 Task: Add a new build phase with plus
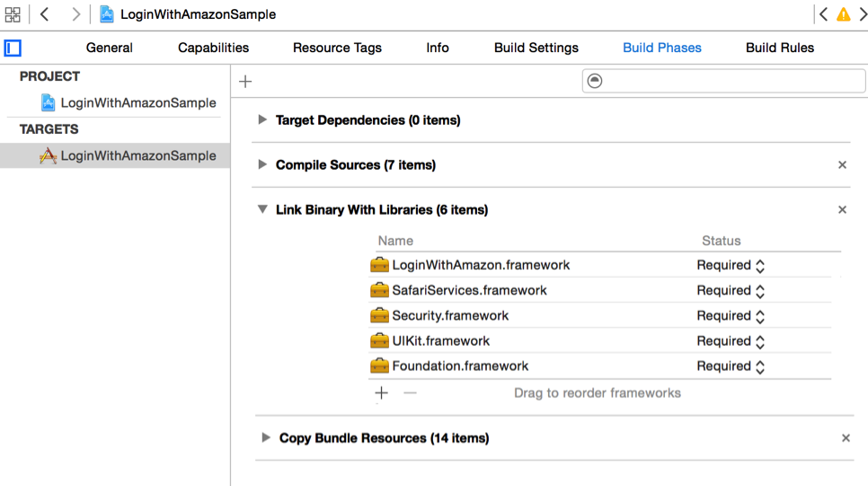click(x=245, y=82)
